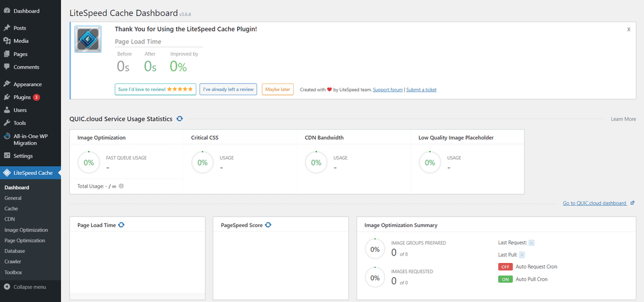Open the Support forum link
The height and width of the screenshot is (302, 644).
[x=387, y=90]
